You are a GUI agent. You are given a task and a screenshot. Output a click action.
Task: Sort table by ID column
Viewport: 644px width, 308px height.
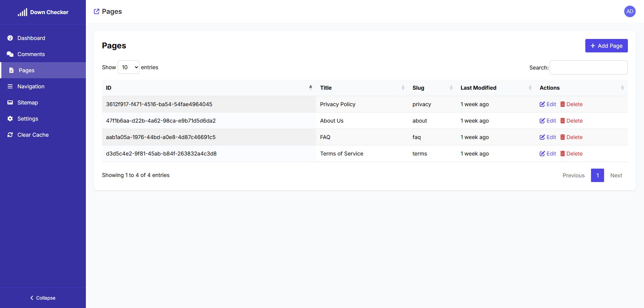(x=208, y=88)
